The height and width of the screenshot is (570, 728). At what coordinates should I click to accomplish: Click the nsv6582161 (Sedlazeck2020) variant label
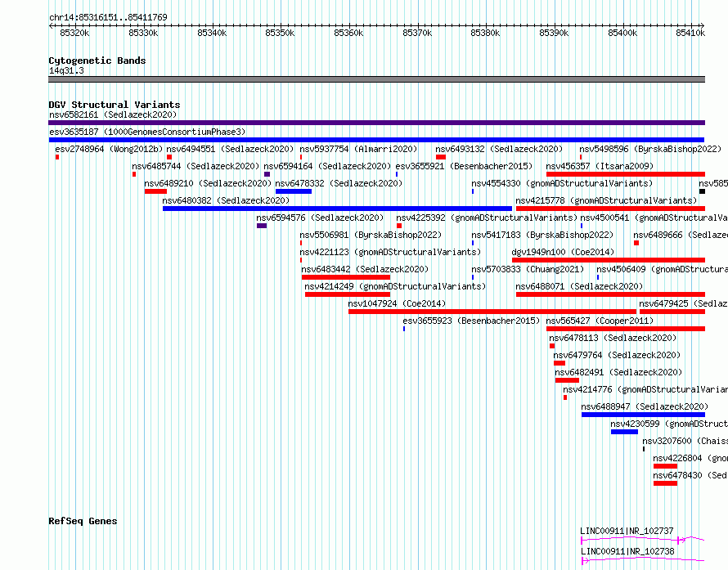113,114
